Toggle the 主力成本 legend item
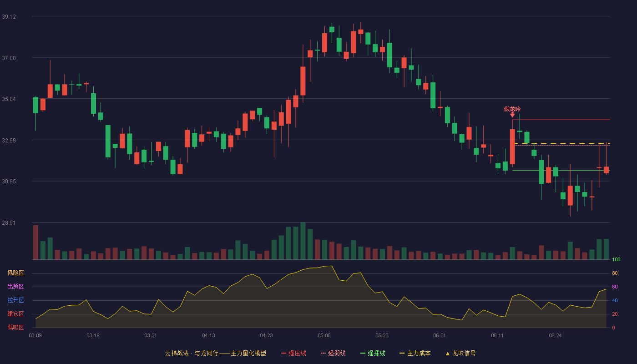 [415, 353]
